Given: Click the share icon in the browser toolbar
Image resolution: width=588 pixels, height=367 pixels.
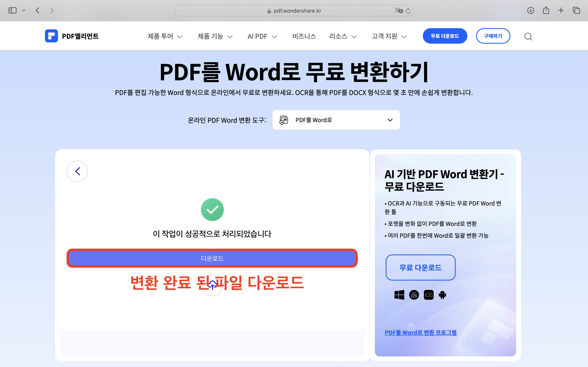Looking at the screenshot, I should pos(546,10).
